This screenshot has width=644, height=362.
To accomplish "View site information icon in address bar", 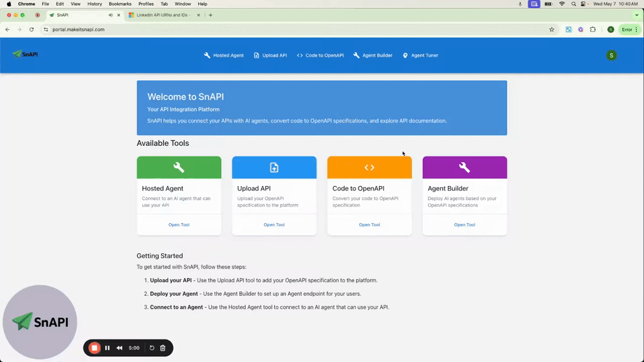I will click(x=46, y=30).
